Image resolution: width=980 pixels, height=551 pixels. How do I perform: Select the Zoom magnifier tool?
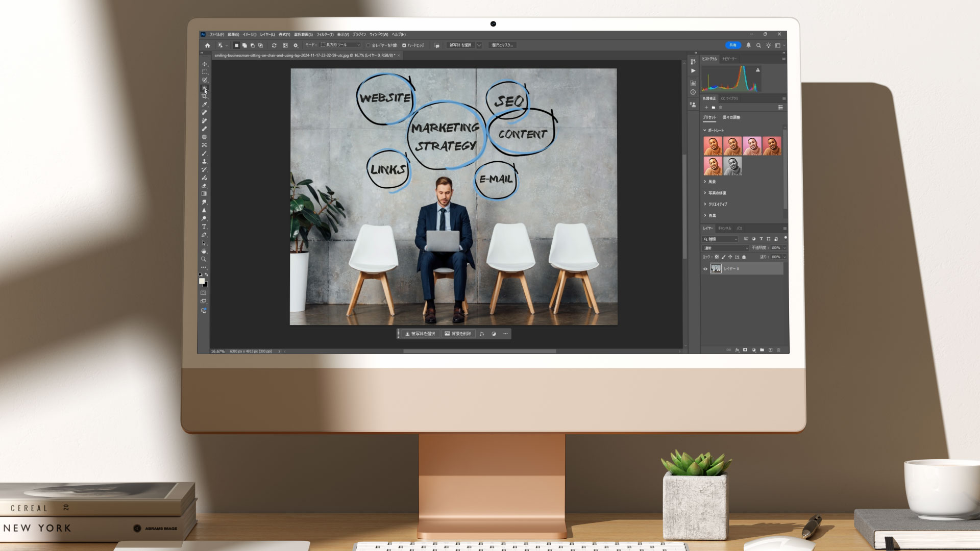coord(204,259)
